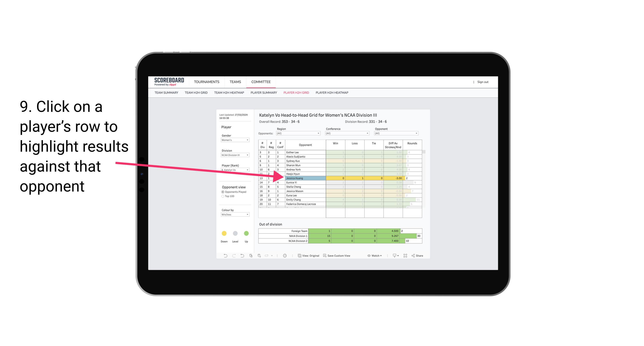This screenshot has height=346, width=644.
Task: Switch to Player Summary tab
Action: coord(263,93)
